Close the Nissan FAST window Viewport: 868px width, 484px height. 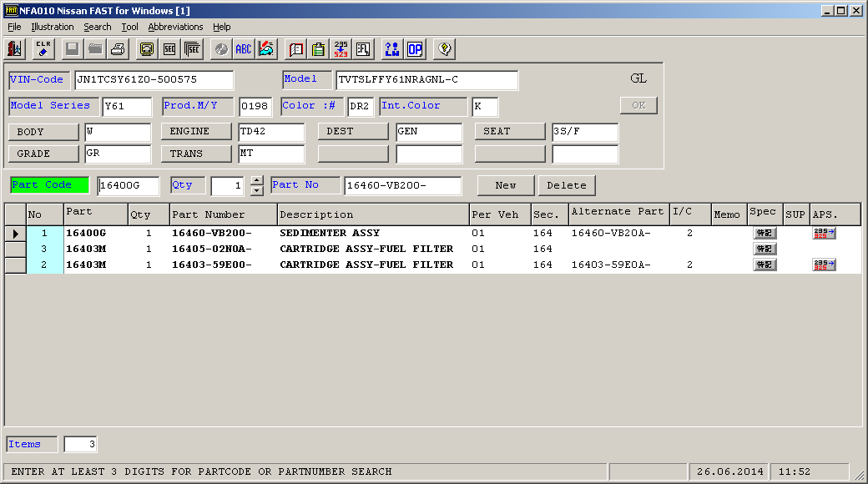(x=855, y=11)
